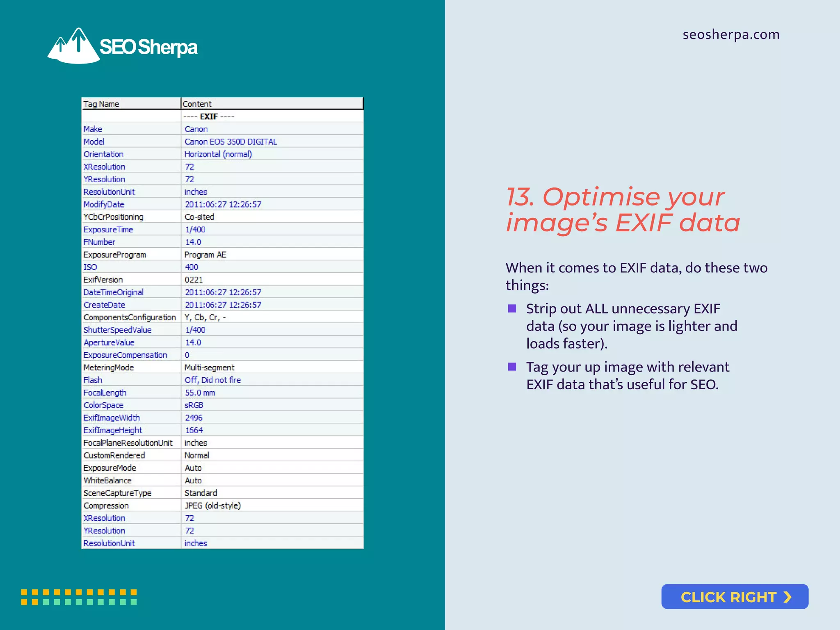This screenshot has height=630, width=840.
Task: Click the '2496' value
Action: point(194,418)
